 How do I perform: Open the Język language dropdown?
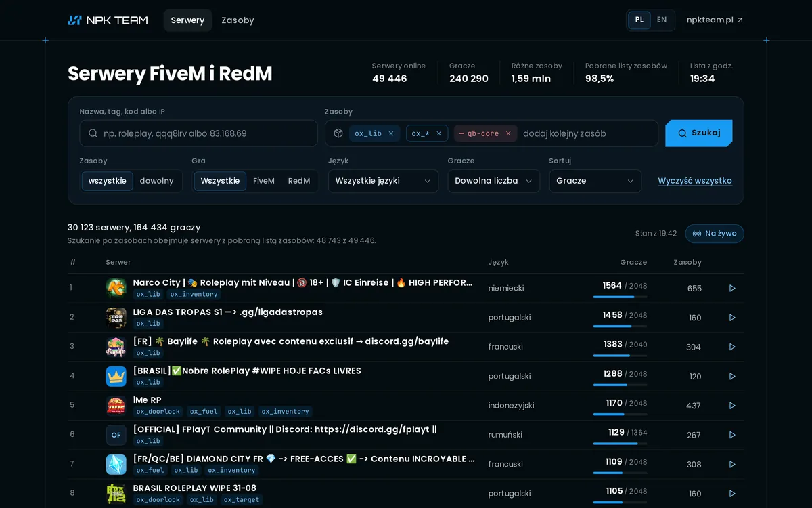383,181
